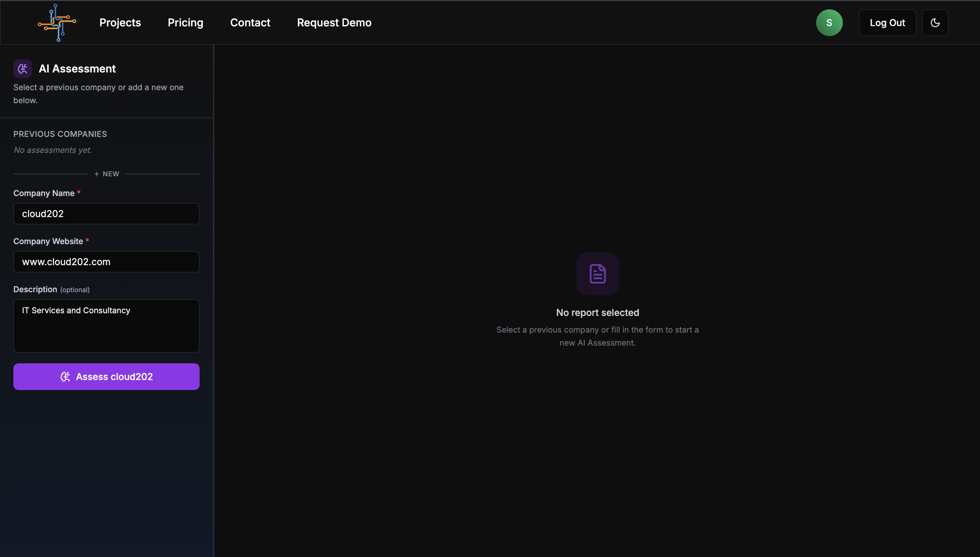Click the plus icon next to NEW
The width and height of the screenshot is (980, 557).
pos(97,174)
